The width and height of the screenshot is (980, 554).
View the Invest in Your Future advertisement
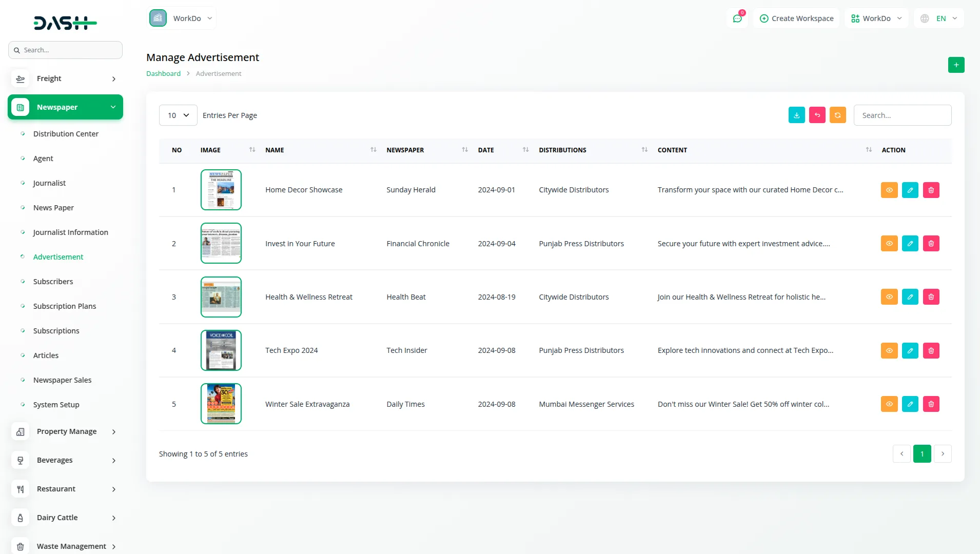[889, 244]
